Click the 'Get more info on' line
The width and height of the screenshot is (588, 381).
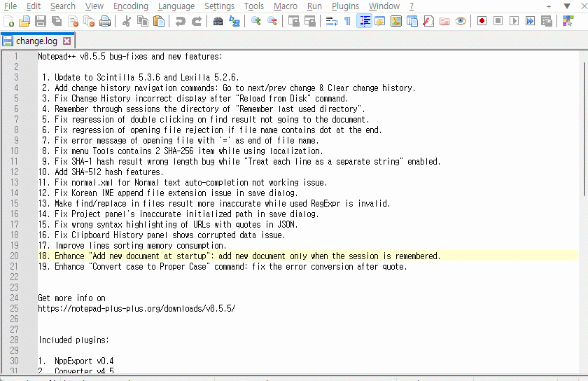point(71,298)
